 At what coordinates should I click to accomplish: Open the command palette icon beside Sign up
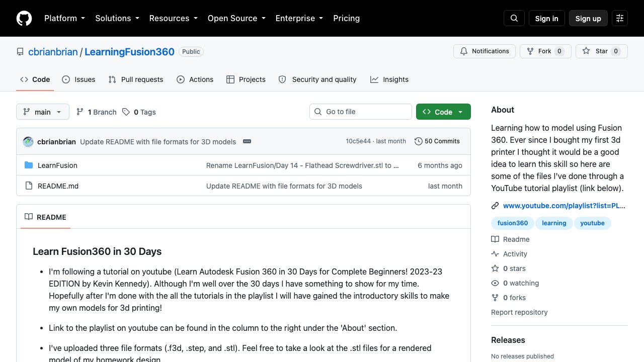click(x=620, y=18)
